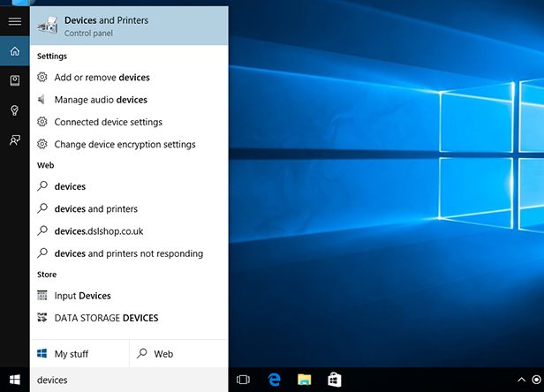Select the Home icon in sidebar
The width and height of the screenshot is (544, 392).
(14, 51)
